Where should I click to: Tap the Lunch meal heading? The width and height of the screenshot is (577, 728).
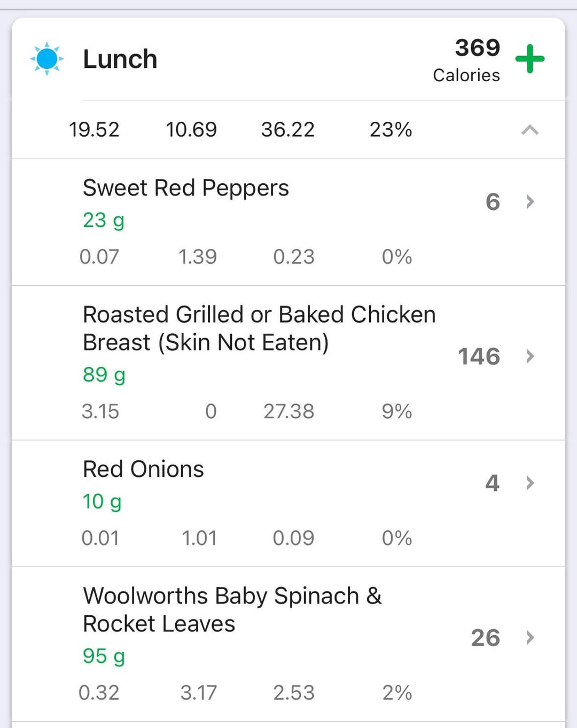pos(120,59)
